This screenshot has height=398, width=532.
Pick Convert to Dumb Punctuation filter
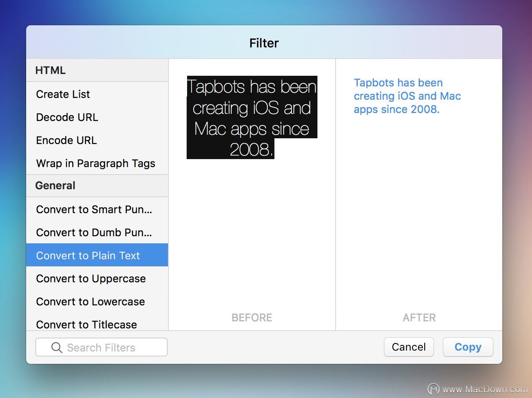tap(97, 232)
